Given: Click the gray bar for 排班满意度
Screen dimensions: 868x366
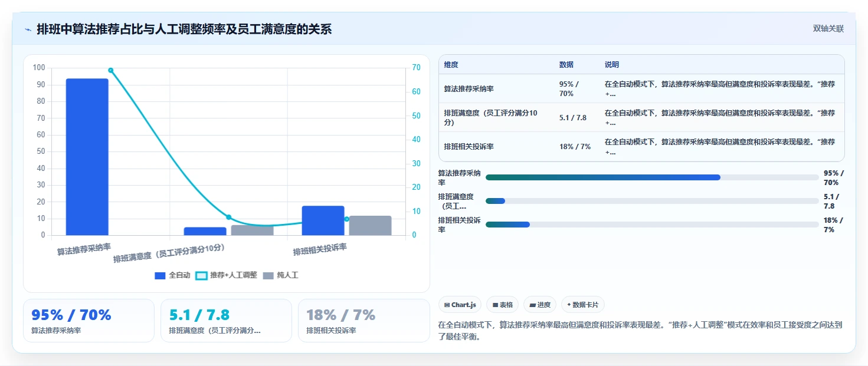Looking at the screenshot, I should pos(252,230).
